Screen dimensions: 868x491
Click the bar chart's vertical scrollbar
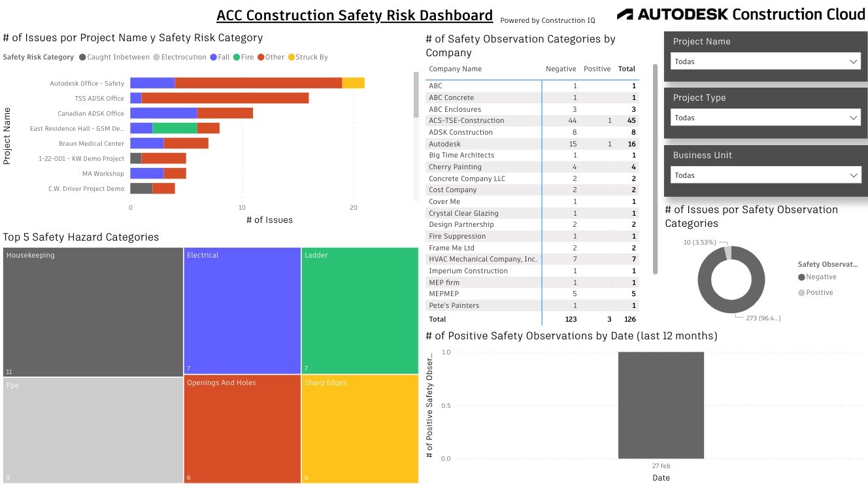(416, 95)
